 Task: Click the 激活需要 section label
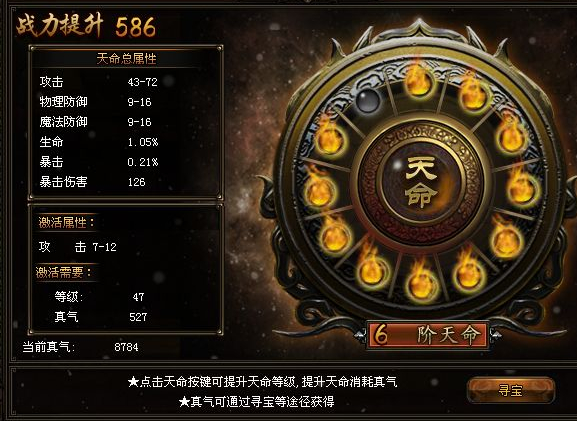tap(64, 273)
